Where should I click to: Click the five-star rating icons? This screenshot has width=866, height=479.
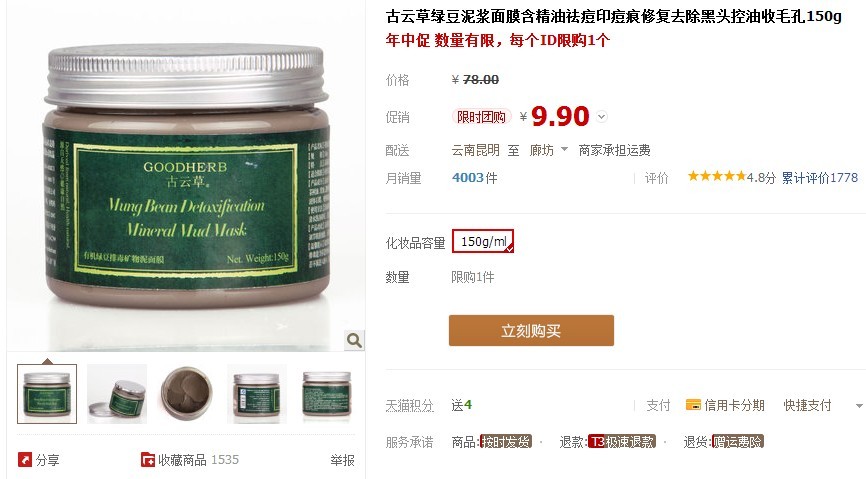tap(716, 177)
